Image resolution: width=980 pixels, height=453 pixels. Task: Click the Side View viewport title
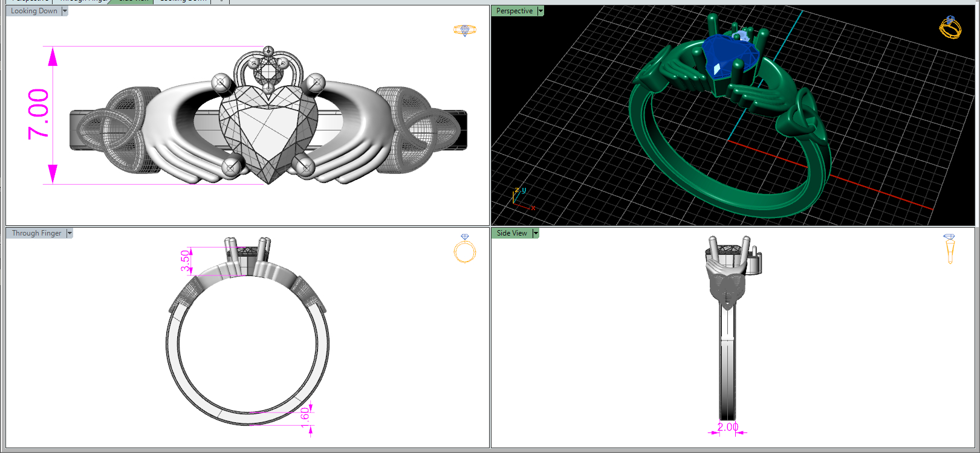point(512,233)
